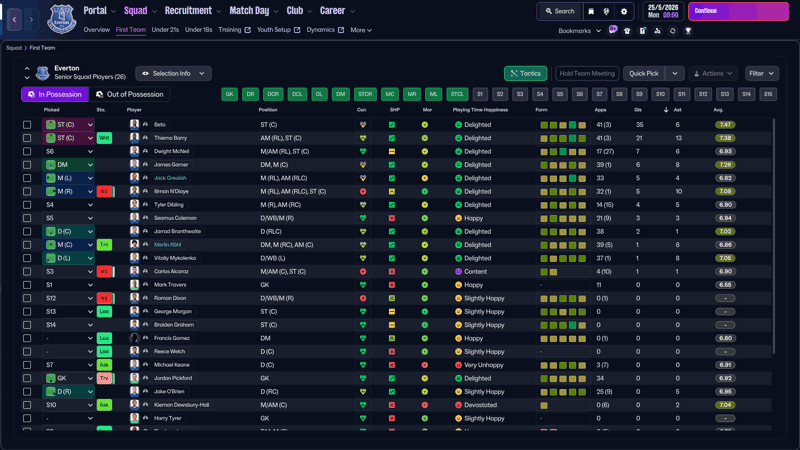This screenshot has width=800, height=450.
Task: Open the bookmark flag icon
Action: click(591, 11)
